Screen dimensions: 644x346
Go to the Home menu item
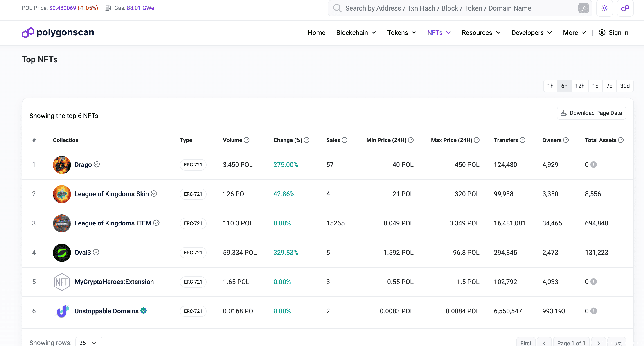pyautogui.click(x=316, y=33)
